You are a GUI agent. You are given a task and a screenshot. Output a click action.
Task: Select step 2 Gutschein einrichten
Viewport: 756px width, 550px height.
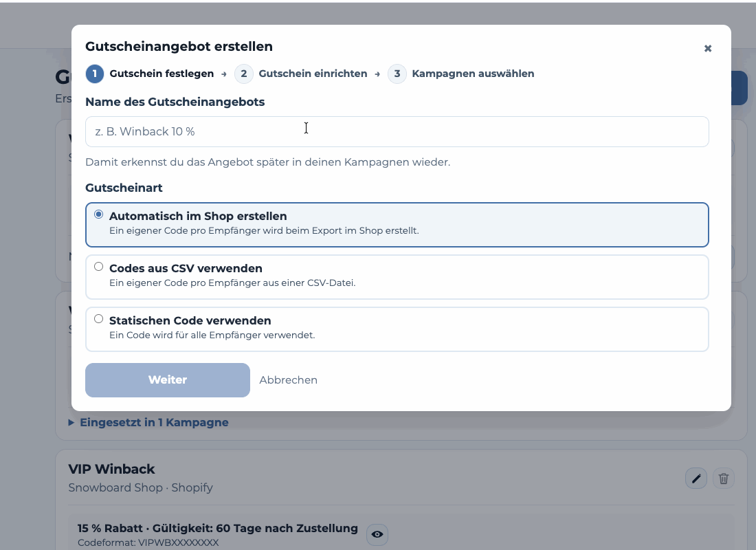pos(301,74)
